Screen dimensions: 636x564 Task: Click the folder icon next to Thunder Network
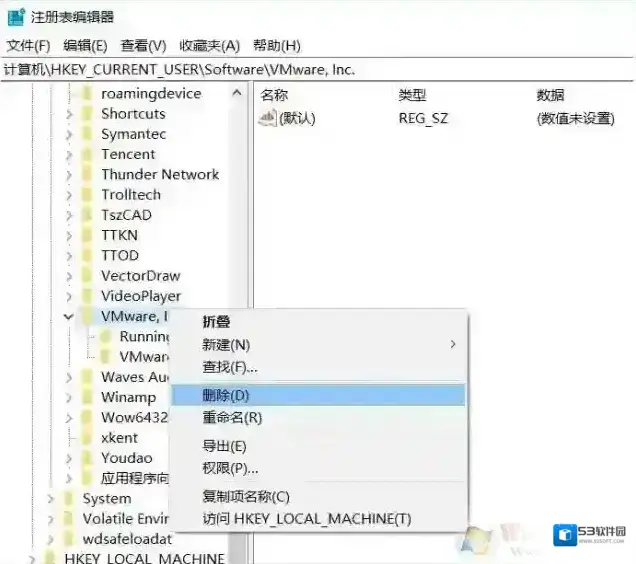[x=88, y=174]
